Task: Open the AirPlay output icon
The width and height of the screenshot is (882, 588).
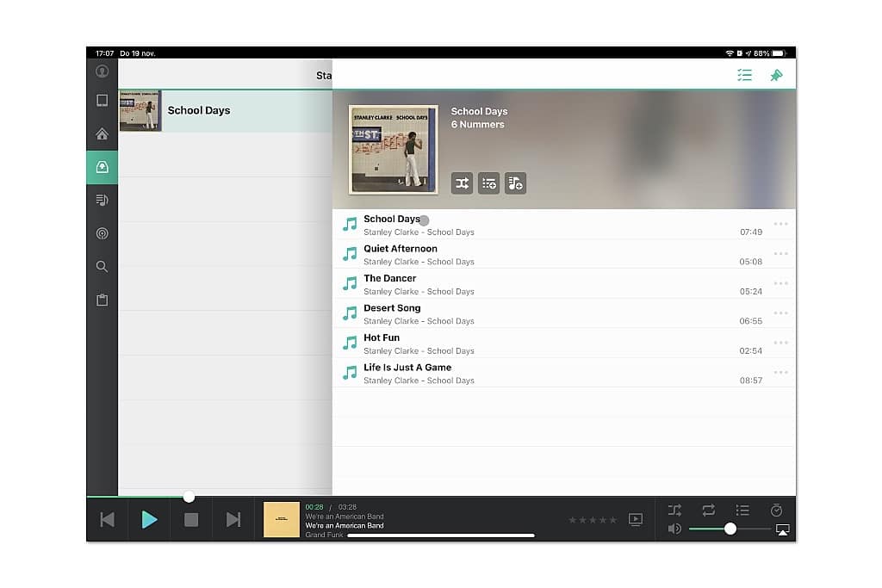Action: [782, 529]
